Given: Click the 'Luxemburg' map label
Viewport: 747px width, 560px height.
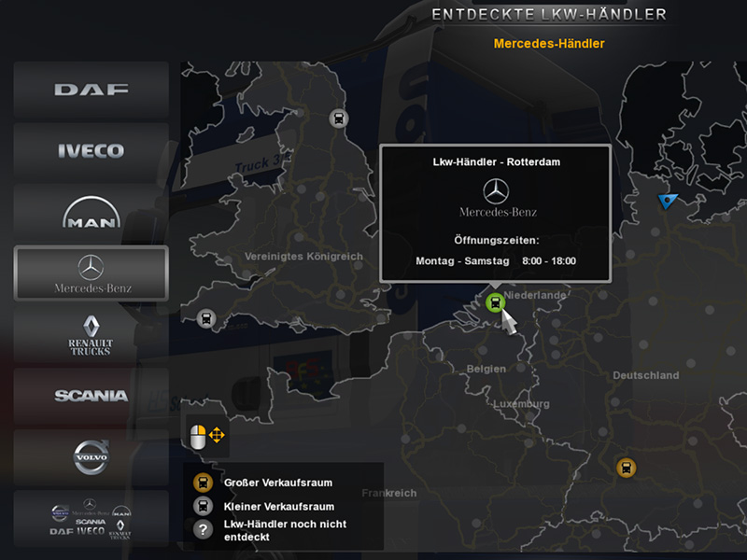Looking at the screenshot, I should 521,404.
